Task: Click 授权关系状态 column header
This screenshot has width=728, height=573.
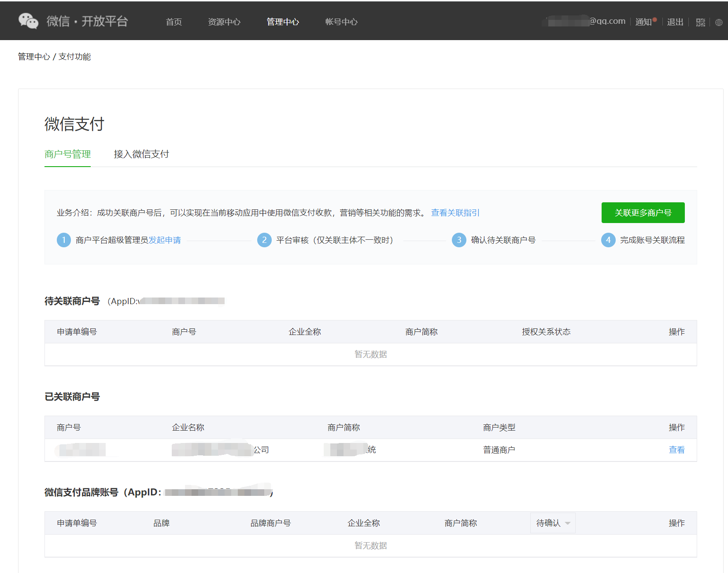Action: [546, 331]
